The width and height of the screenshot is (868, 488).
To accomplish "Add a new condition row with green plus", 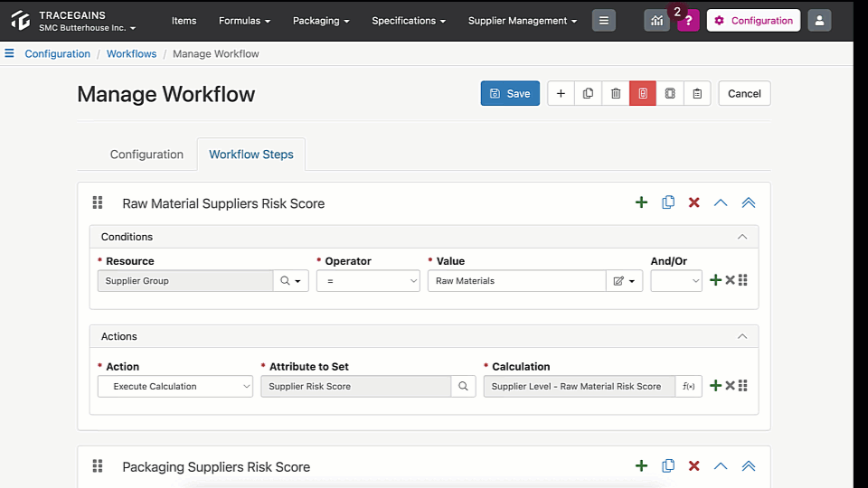I will [x=715, y=280].
